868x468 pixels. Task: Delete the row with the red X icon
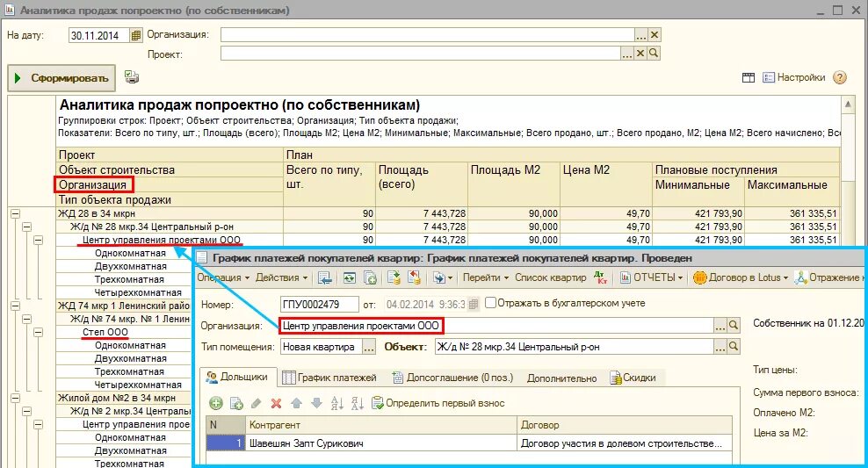pyautogui.click(x=276, y=403)
